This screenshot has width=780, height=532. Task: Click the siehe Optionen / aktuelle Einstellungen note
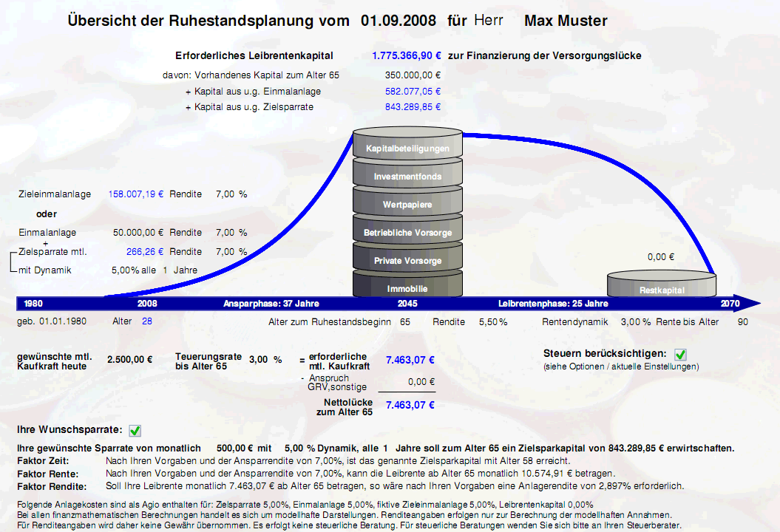click(x=621, y=366)
